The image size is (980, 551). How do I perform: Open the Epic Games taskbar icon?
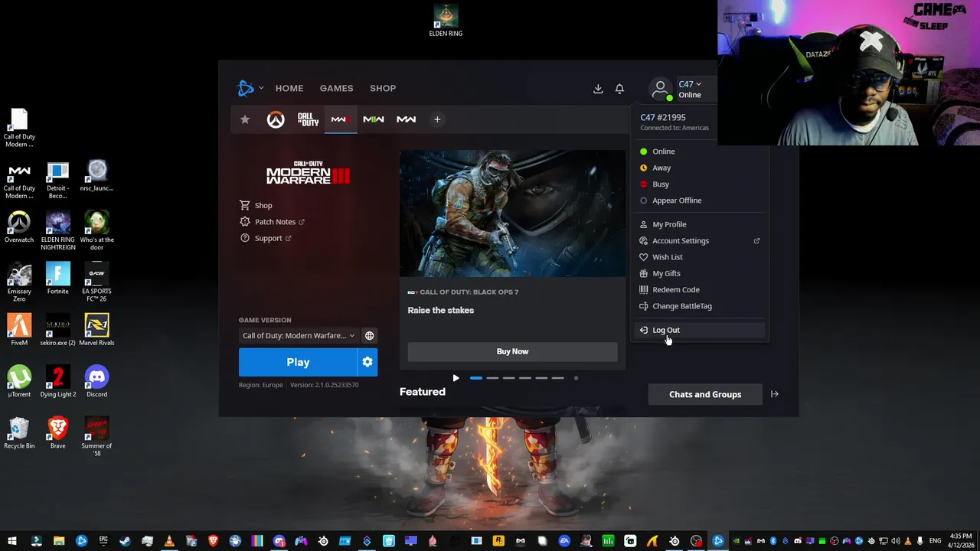(x=103, y=541)
